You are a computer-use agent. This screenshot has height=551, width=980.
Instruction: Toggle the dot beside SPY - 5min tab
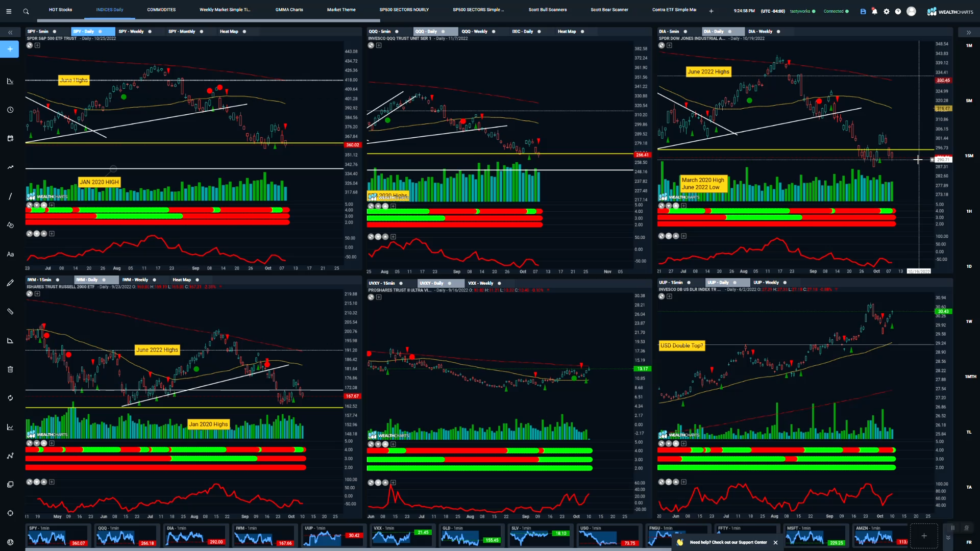pyautogui.click(x=55, y=32)
